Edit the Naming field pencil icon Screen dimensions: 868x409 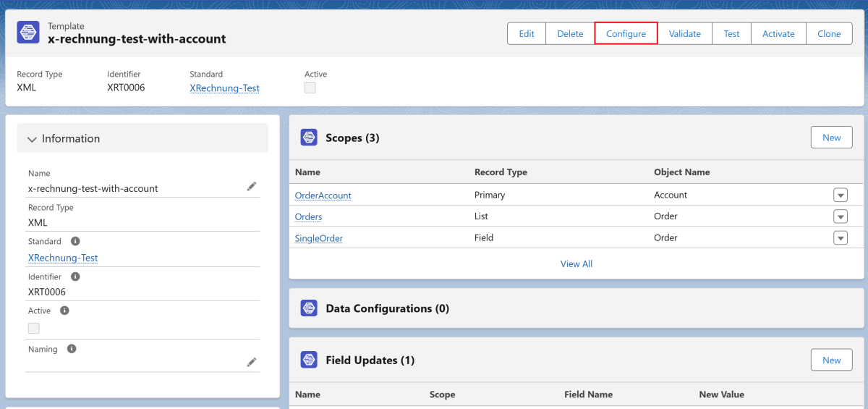pos(251,362)
